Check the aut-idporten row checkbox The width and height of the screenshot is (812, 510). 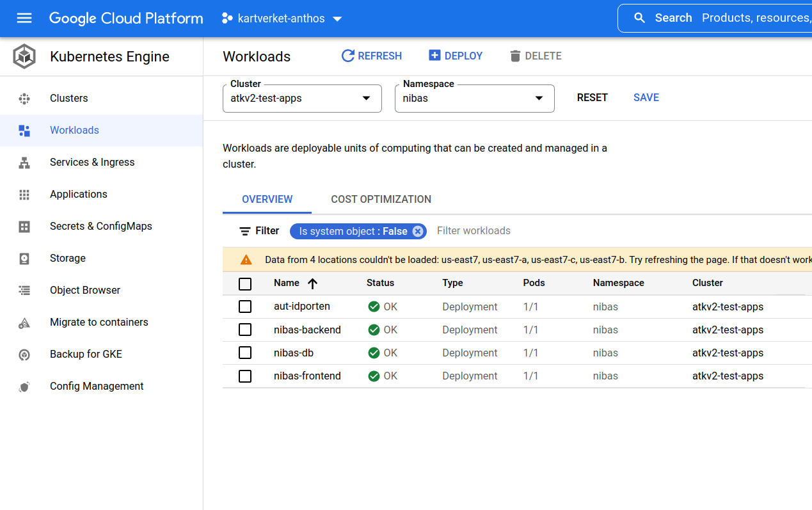point(245,307)
